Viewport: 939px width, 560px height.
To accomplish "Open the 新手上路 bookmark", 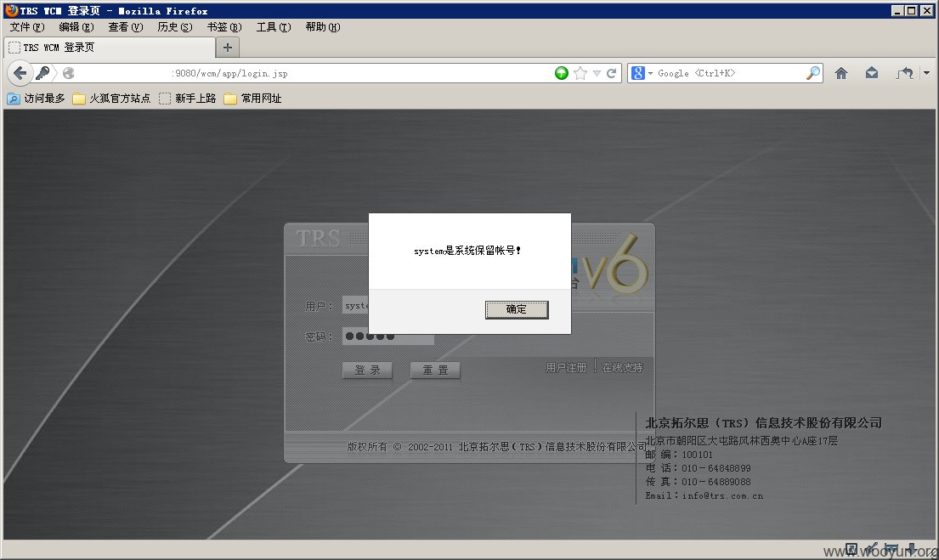I will (188, 99).
